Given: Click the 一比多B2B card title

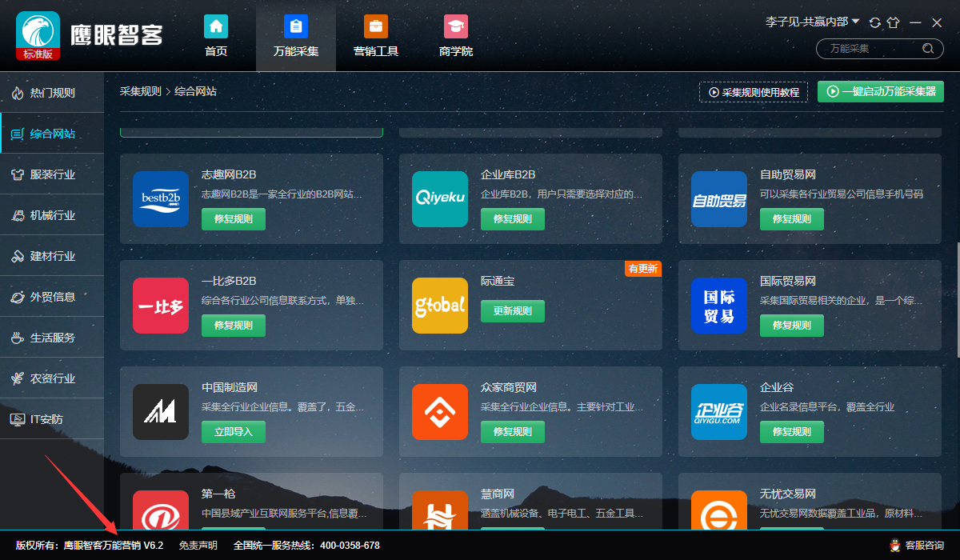Looking at the screenshot, I should coord(229,282).
